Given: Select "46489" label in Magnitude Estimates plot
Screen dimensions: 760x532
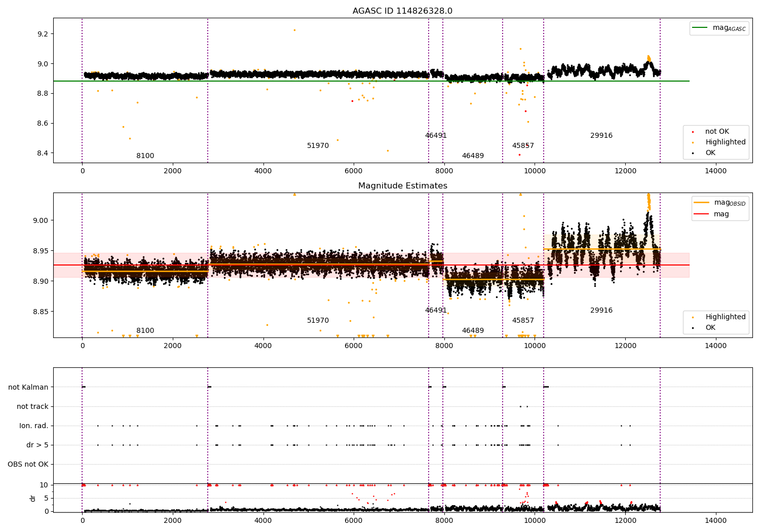Looking at the screenshot, I should point(473,331).
